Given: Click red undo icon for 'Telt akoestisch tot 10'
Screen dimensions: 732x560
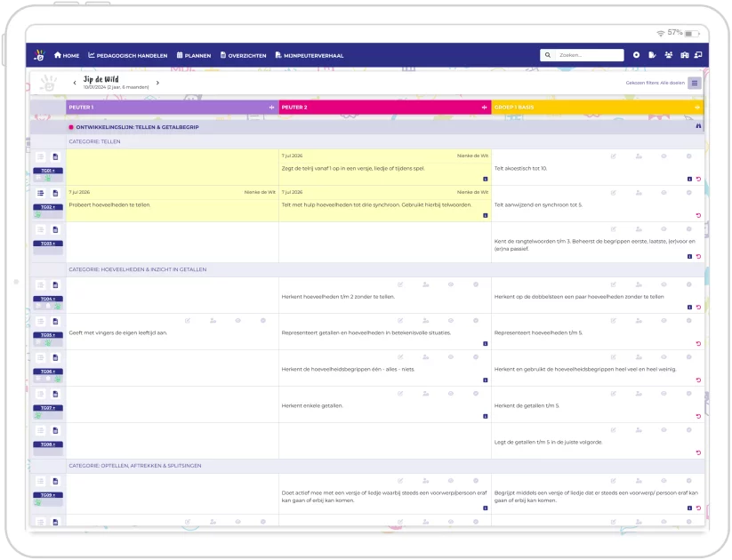Looking at the screenshot, I should pyautogui.click(x=698, y=180).
